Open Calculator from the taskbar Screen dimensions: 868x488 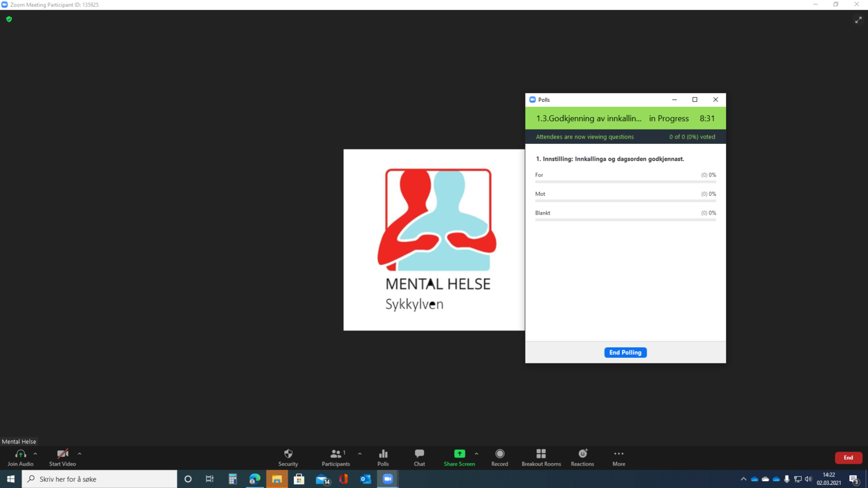click(232, 479)
